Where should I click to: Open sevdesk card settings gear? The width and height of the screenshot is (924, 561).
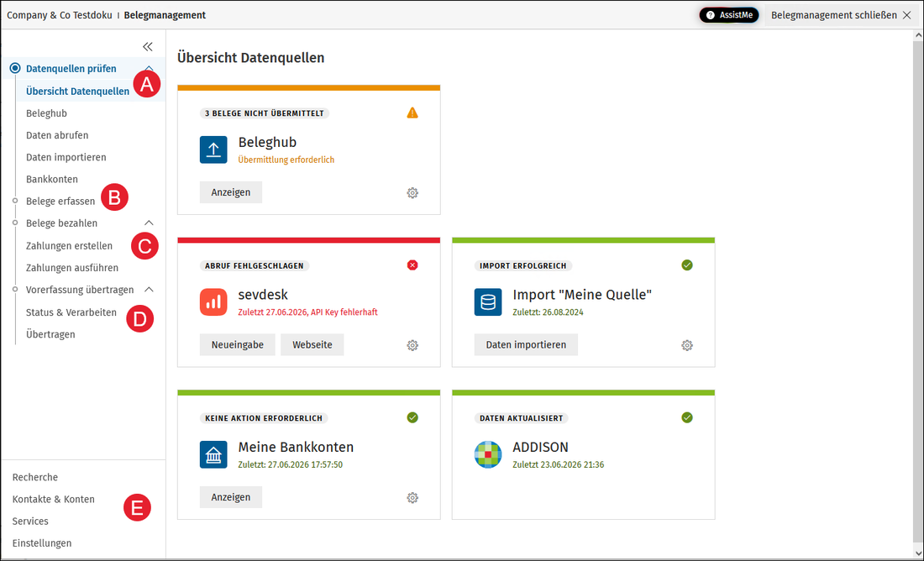(x=412, y=345)
